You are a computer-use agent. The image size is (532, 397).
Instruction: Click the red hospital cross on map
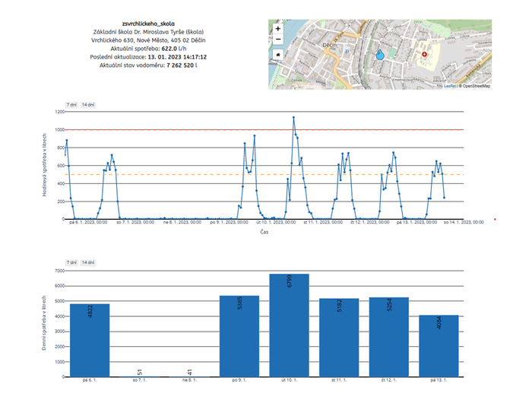click(x=425, y=54)
